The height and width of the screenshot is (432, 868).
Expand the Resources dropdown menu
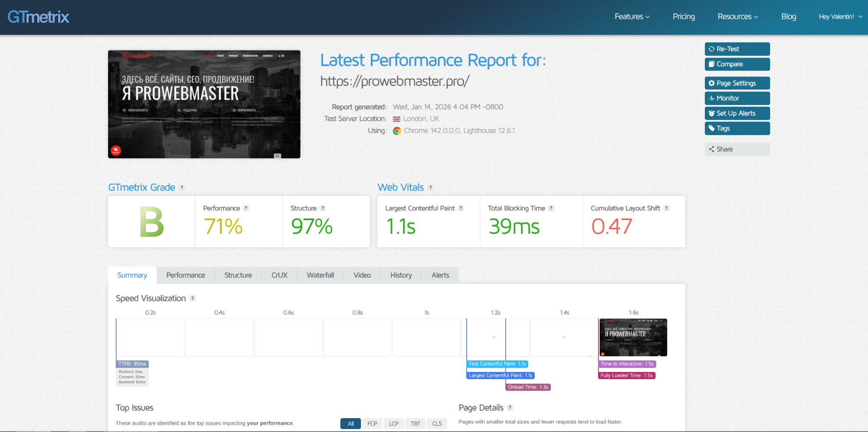click(738, 17)
